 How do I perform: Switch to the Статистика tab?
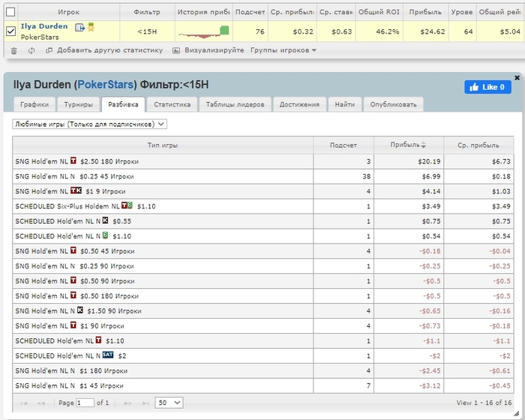(x=172, y=104)
